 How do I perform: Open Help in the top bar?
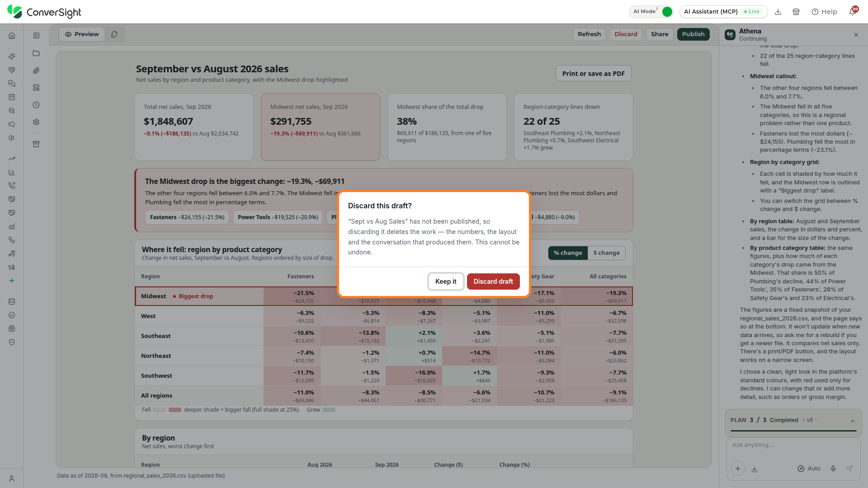coord(824,12)
